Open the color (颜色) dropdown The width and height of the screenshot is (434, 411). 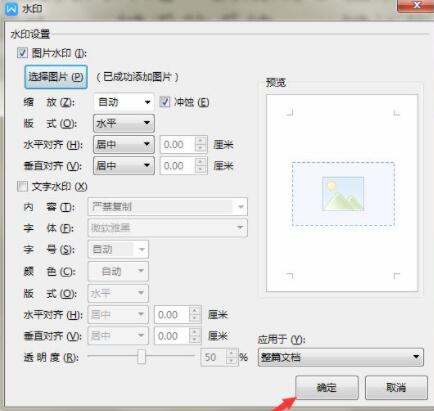pyautogui.click(x=118, y=271)
